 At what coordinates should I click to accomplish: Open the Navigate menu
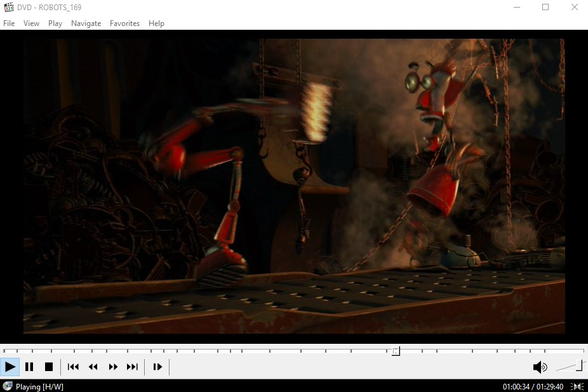pyautogui.click(x=86, y=23)
